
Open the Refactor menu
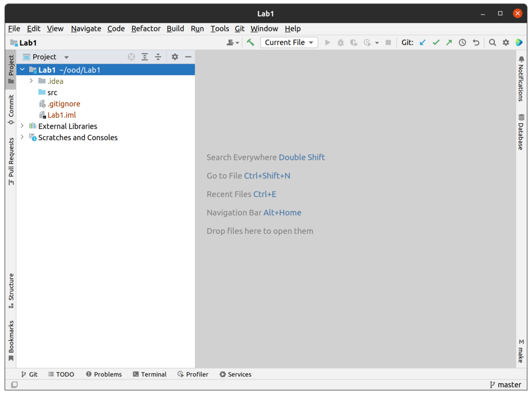[146, 29]
